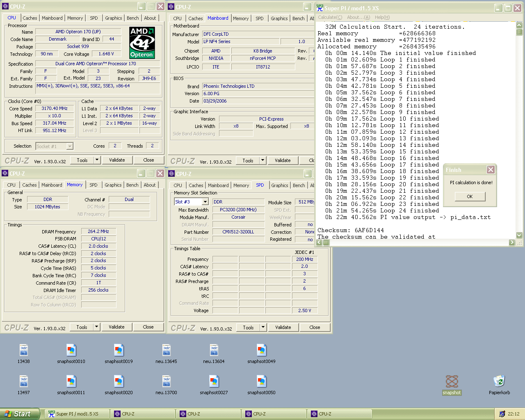This screenshot has height=420, width=525.
Task: Expand Tools arrow in Memory window
Action: tap(97, 327)
